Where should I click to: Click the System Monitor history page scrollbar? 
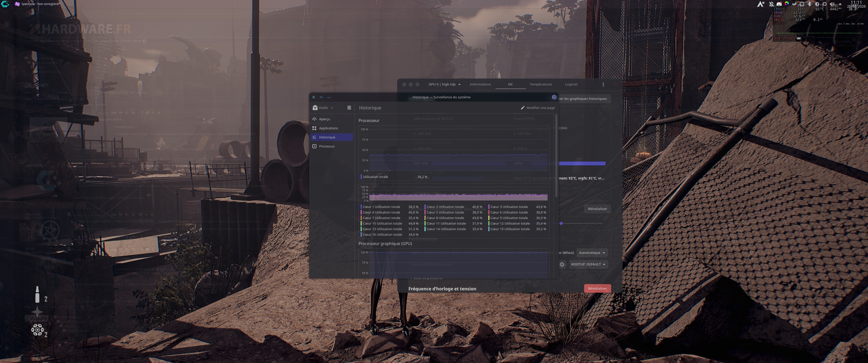click(556, 156)
